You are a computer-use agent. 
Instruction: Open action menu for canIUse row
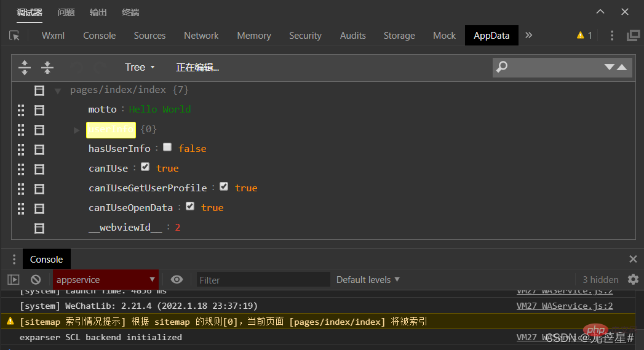pos(39,169)
